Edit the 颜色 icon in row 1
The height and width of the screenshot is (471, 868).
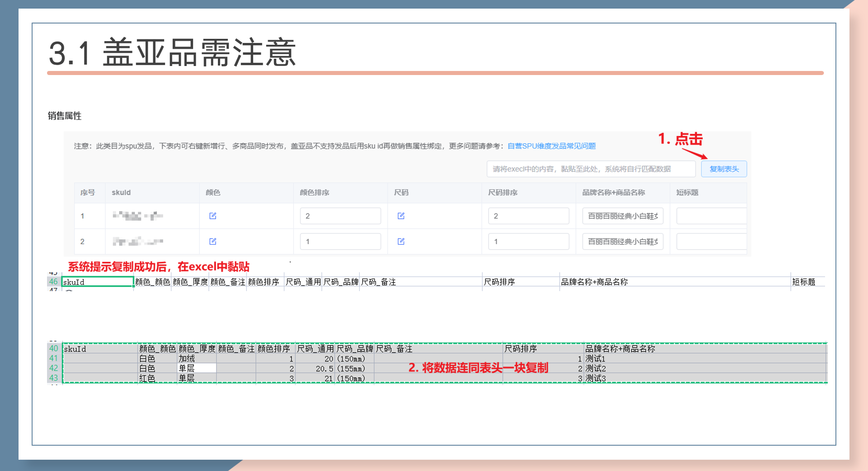pos(213,216)
